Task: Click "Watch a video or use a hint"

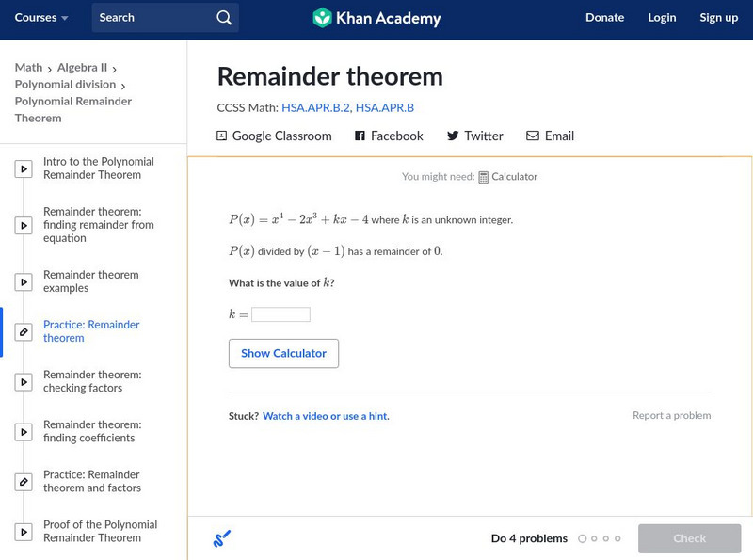Action: click(326, 416)
